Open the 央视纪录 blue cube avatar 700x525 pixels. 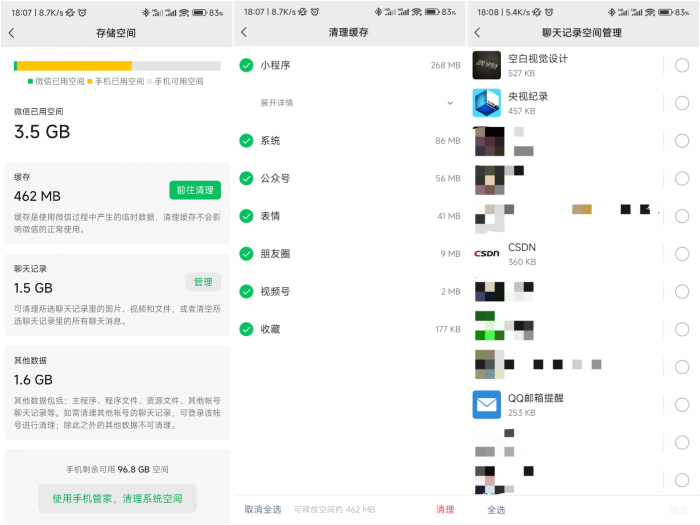487,103
